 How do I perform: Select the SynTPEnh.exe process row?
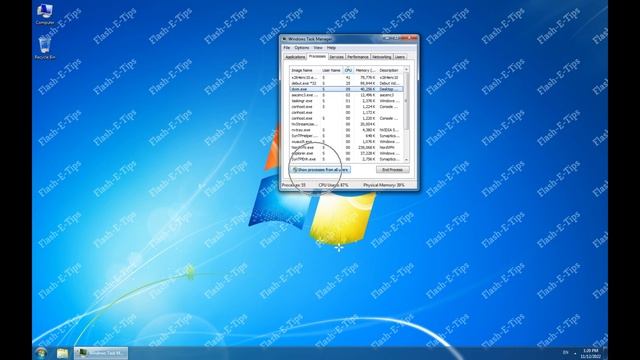tap(346, 159)
